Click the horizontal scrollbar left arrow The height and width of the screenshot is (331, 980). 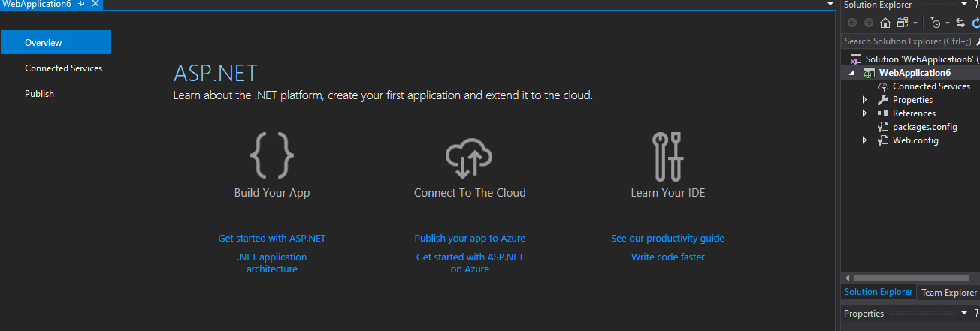pos(847,278)
